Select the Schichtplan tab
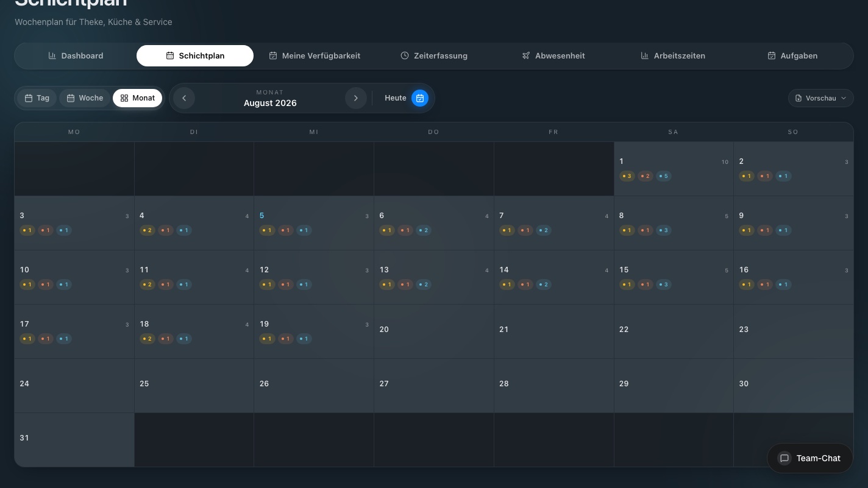This screenshot has height=488, width=868. 195,55
